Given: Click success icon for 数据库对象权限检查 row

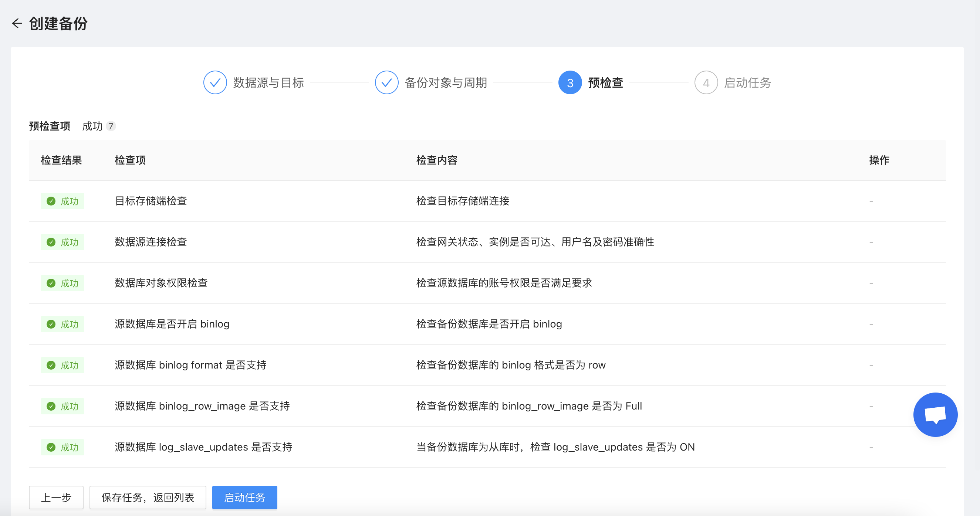Looking at the screenshot, I should [51, 283].
